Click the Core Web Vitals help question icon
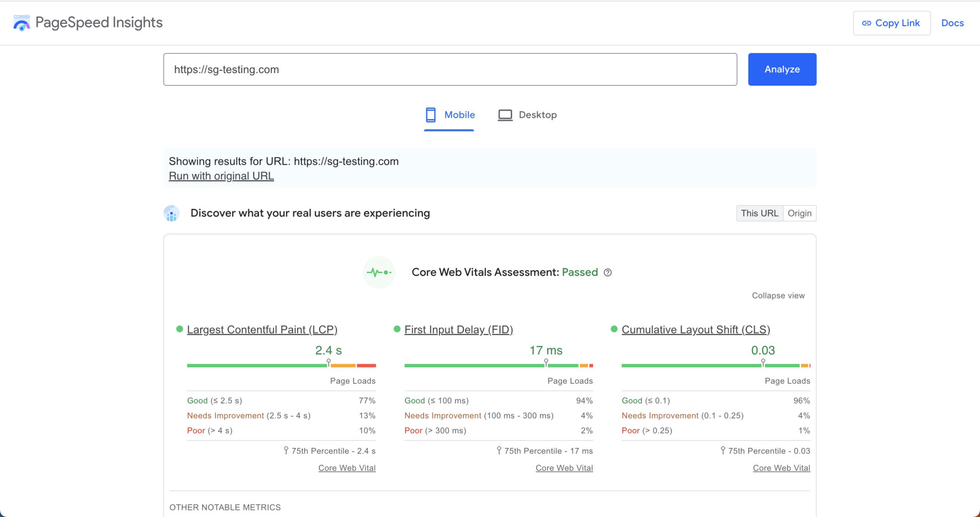This screenshot has height=517, width=980. (x=608, y=272)
